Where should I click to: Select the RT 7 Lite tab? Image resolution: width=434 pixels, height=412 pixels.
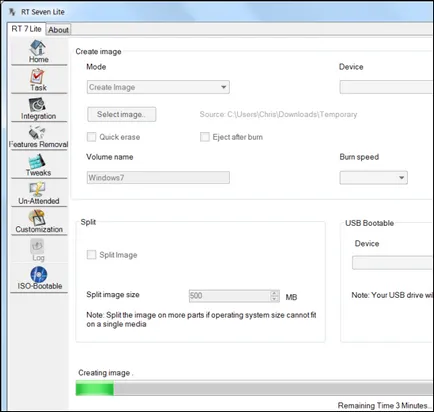tap(26, 29)
